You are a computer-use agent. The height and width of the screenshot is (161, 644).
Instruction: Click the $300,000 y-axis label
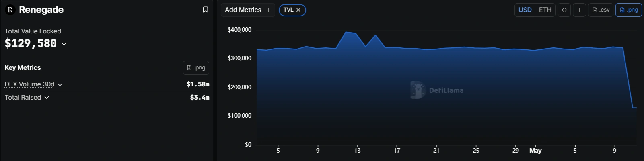[x=239, y=58]
